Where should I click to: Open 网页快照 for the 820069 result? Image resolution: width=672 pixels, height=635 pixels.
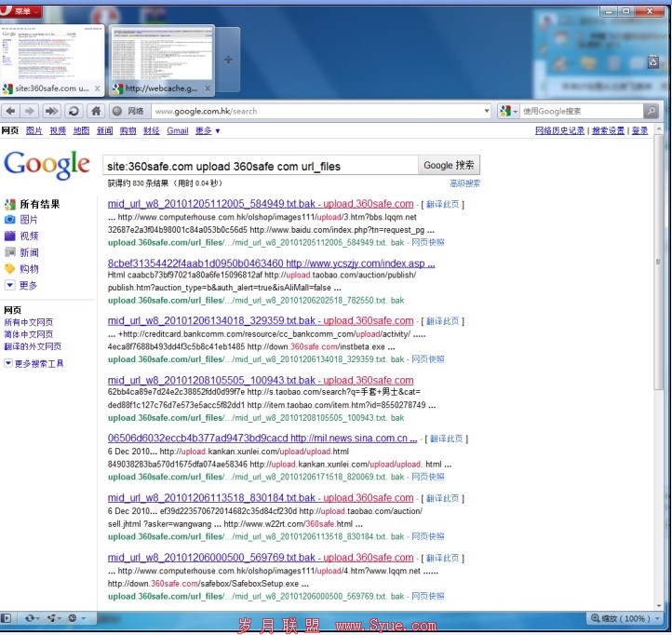(x=428, y=477)
